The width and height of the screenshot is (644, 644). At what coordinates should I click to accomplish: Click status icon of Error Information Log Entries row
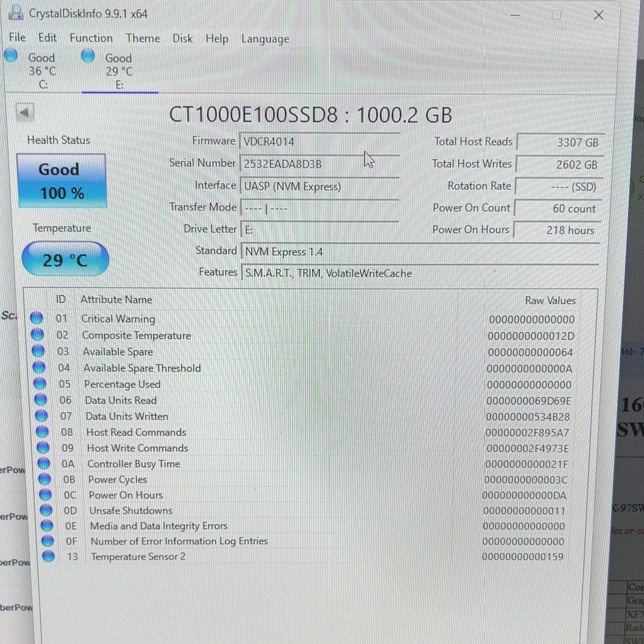[48, 541]
